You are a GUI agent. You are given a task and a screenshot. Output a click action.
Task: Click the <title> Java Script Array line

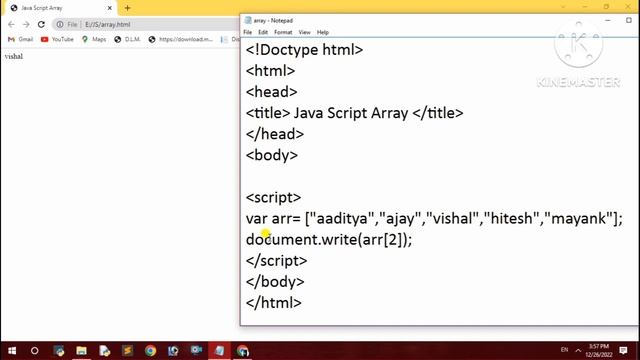tap(354, 113)
